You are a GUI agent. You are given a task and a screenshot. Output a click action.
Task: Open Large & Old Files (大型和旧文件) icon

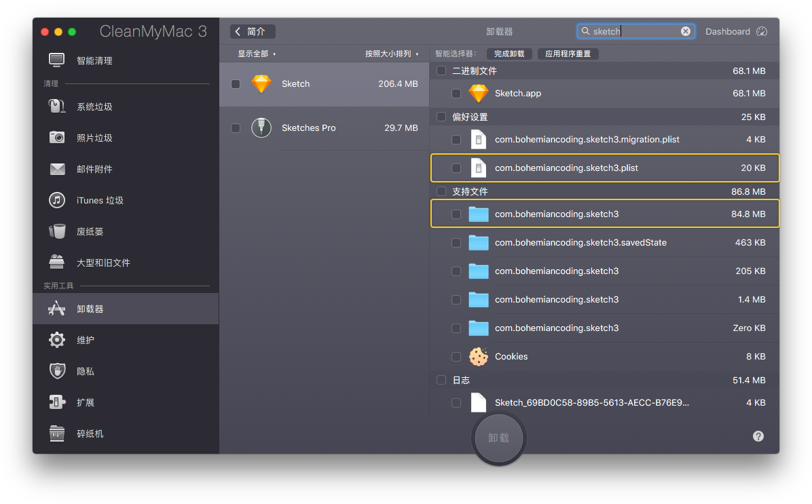56,263
